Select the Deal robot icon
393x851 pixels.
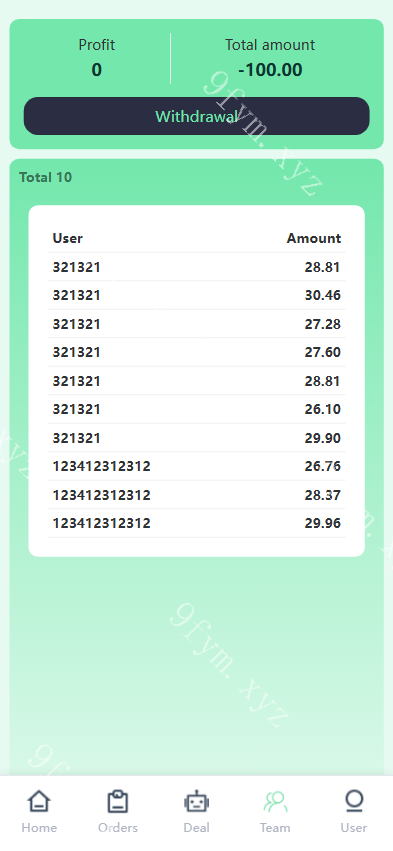(196, 801)
